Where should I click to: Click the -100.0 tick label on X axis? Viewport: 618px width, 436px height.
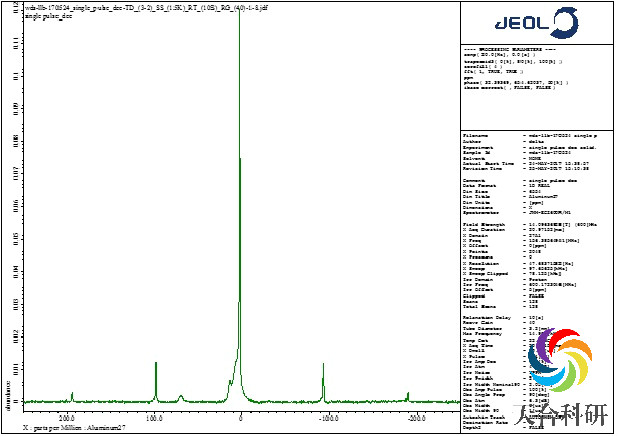(x=326, y=416)
